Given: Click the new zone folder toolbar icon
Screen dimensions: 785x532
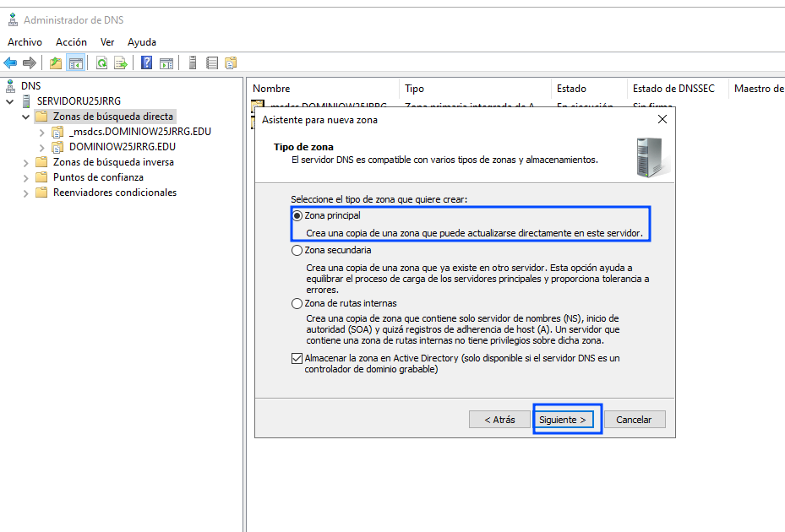Looking at the screenshot, I should point(231,63).
